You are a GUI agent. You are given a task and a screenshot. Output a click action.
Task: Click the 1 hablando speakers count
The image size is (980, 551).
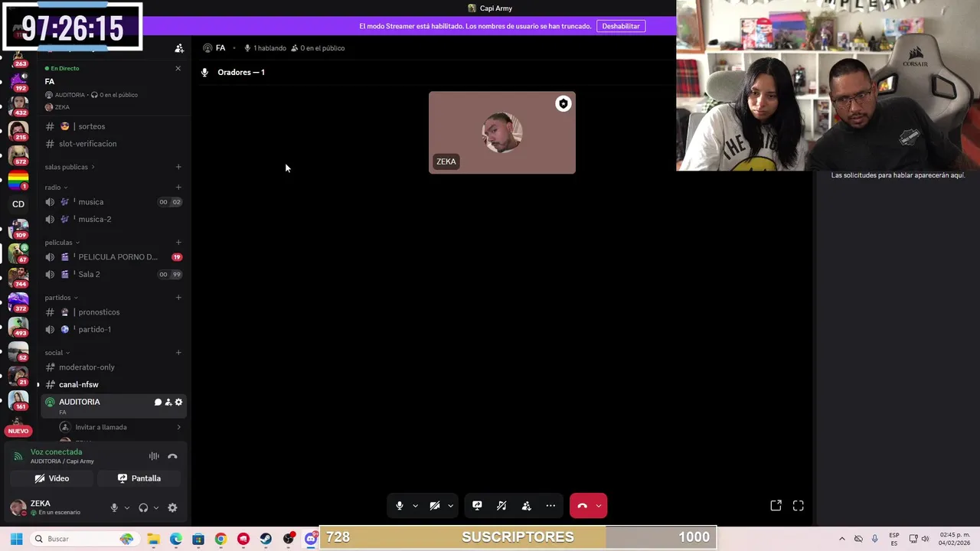(265, 48)
